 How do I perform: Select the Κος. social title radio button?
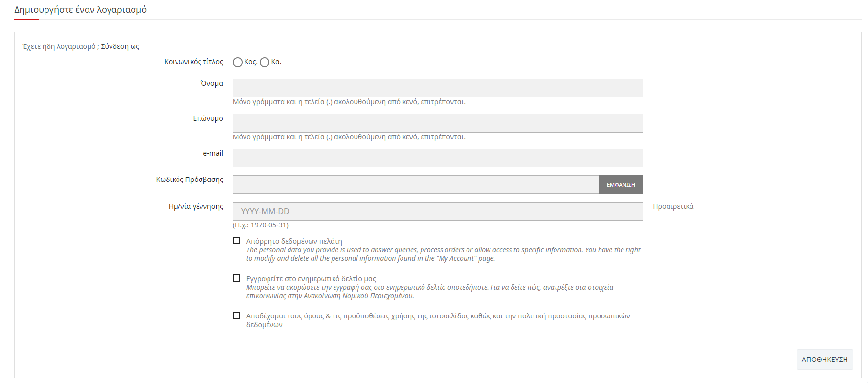coord(238,62)
